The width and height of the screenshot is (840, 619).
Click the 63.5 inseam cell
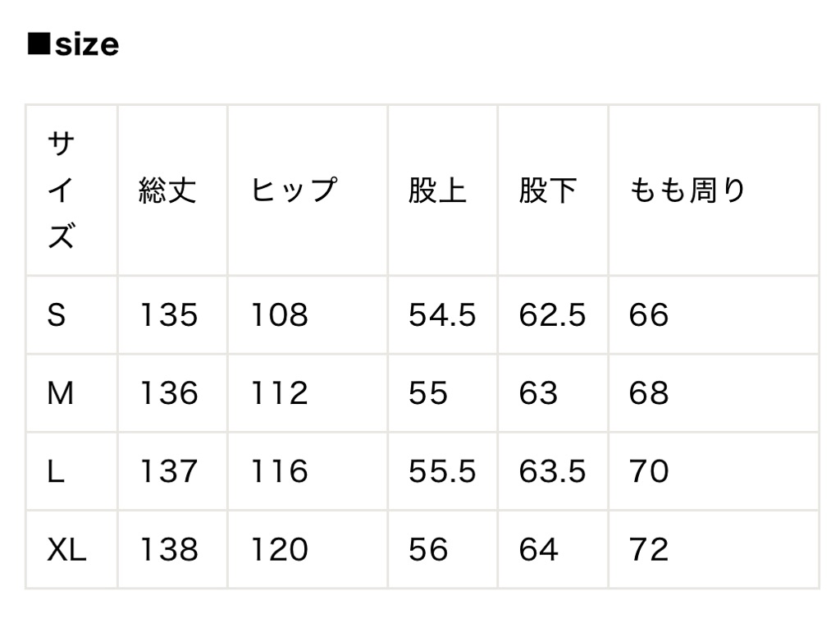[x=552, y=471]
